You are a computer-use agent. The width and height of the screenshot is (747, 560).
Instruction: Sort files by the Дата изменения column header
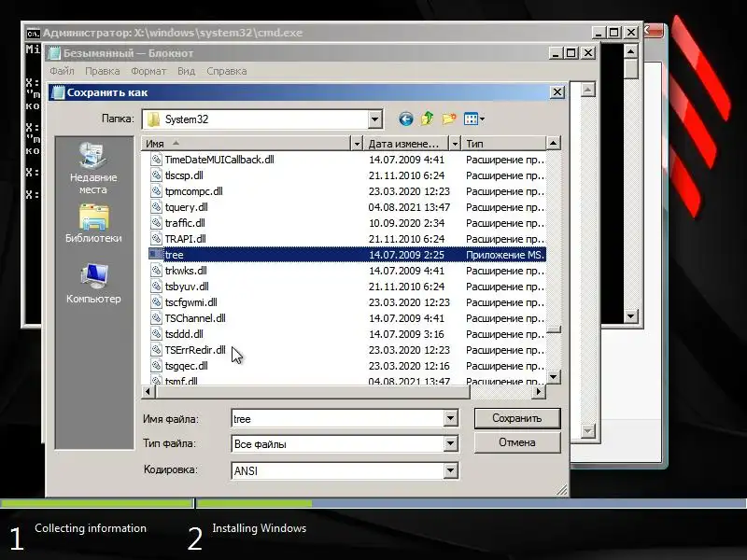click(x=406, y=144)
